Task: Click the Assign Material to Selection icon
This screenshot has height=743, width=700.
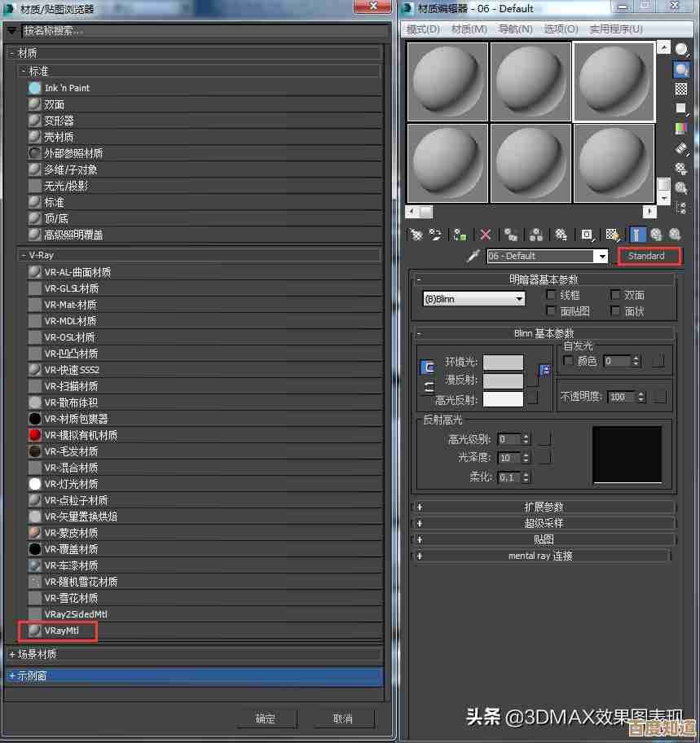Action: [460, 235]
